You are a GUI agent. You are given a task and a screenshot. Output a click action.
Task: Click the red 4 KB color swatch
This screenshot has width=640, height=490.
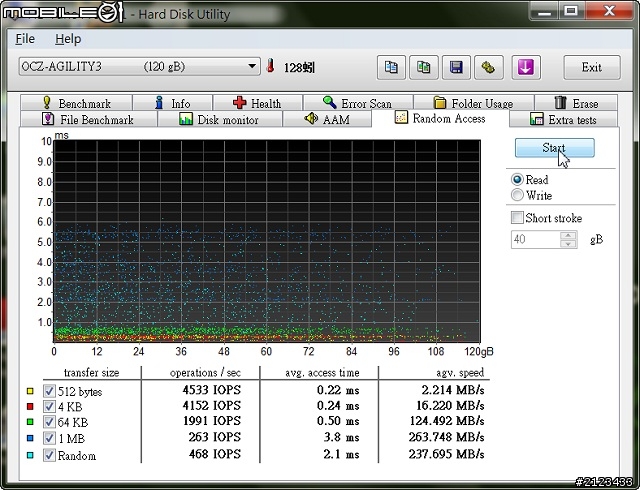(30, 407)
